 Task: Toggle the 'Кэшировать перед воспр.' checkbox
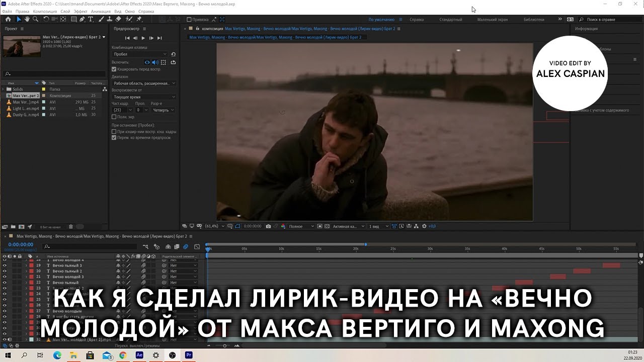114,69
